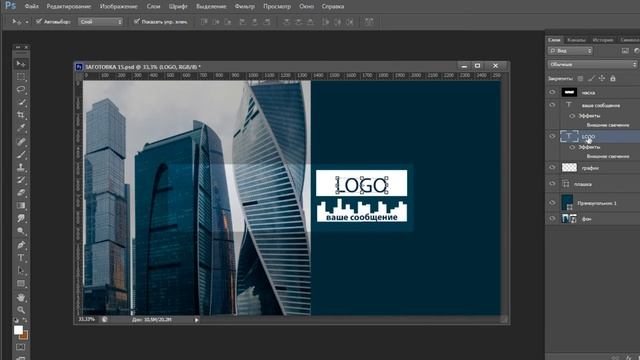Click the zoom percentage field in status bar

(x=87, y=319)
